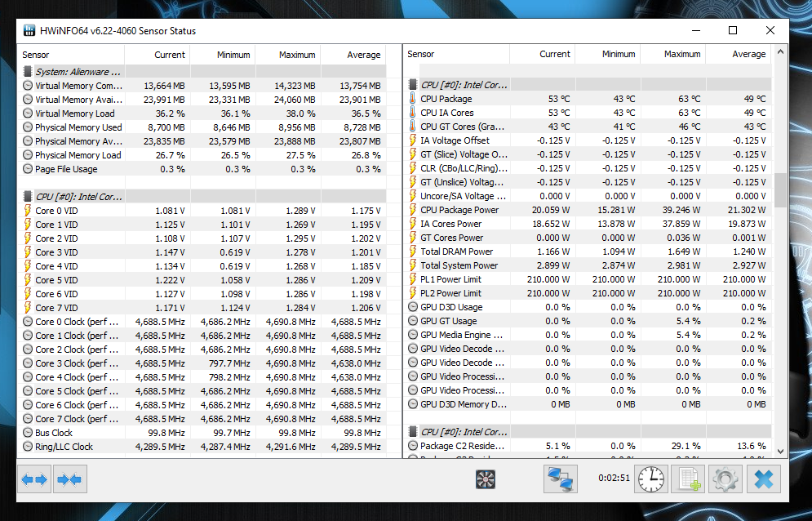
Task: Click the right pane Sensor column header
Action: pos(457,54)
